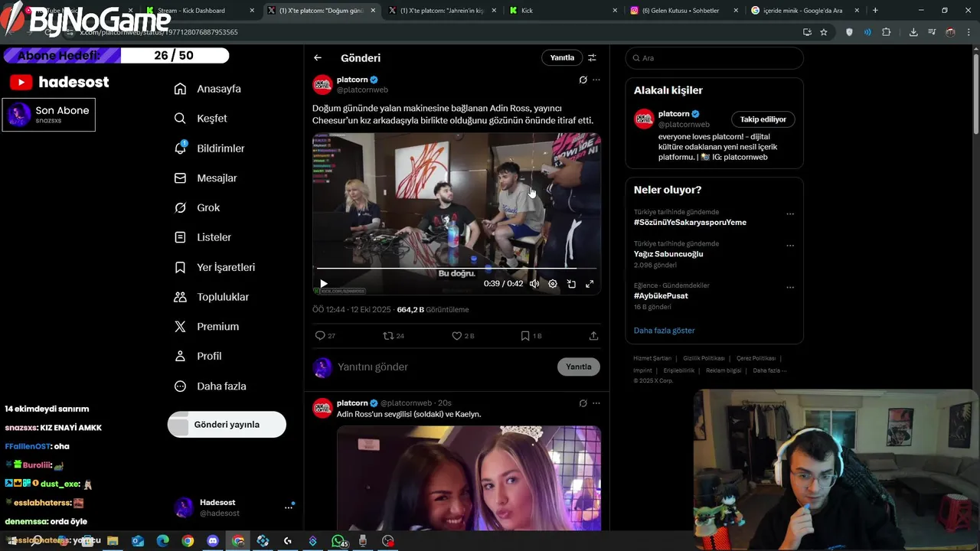Click the back arrow beside Gönderi
The image size is (980, 551).
point(318,58)
